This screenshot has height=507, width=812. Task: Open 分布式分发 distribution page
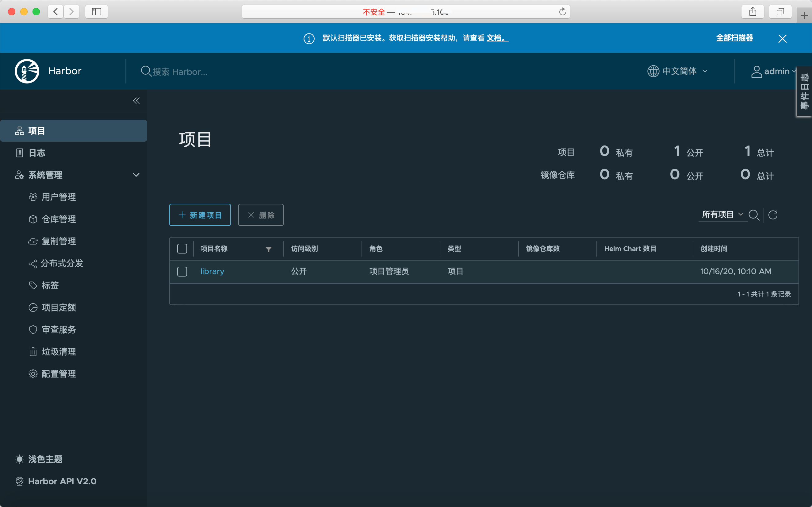tap(62, 264)
